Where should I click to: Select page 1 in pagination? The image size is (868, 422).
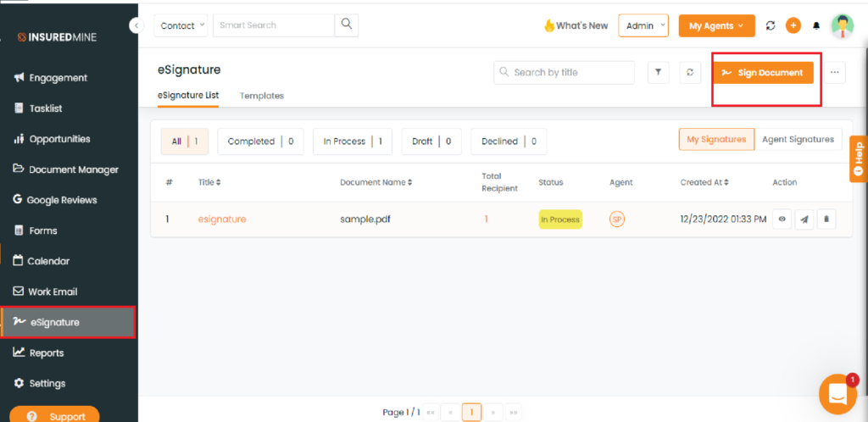471,412
